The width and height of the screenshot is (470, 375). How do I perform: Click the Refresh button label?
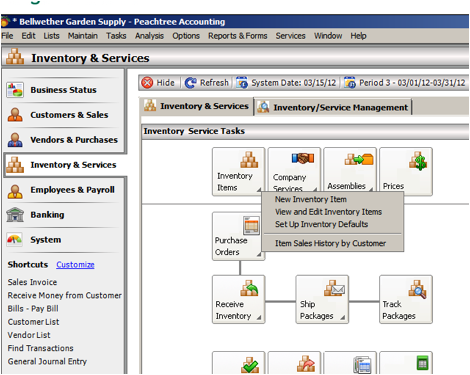214,83
